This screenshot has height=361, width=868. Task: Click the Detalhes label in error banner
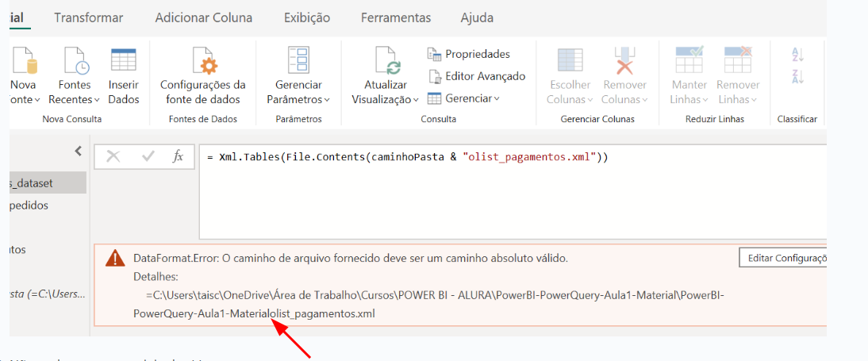155,276
